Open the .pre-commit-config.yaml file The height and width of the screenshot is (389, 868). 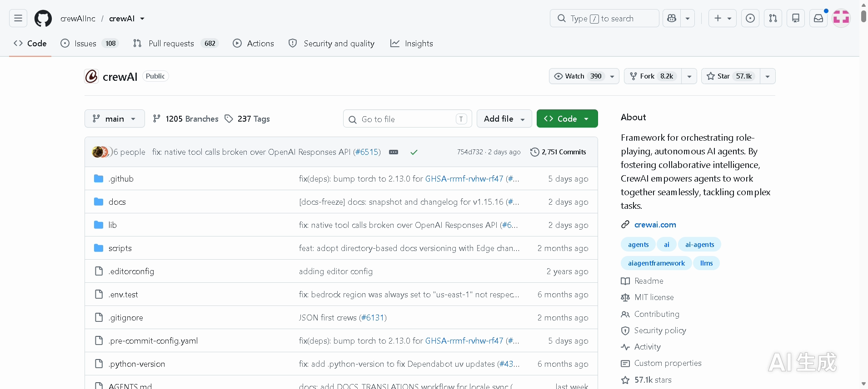coord(153,341)
